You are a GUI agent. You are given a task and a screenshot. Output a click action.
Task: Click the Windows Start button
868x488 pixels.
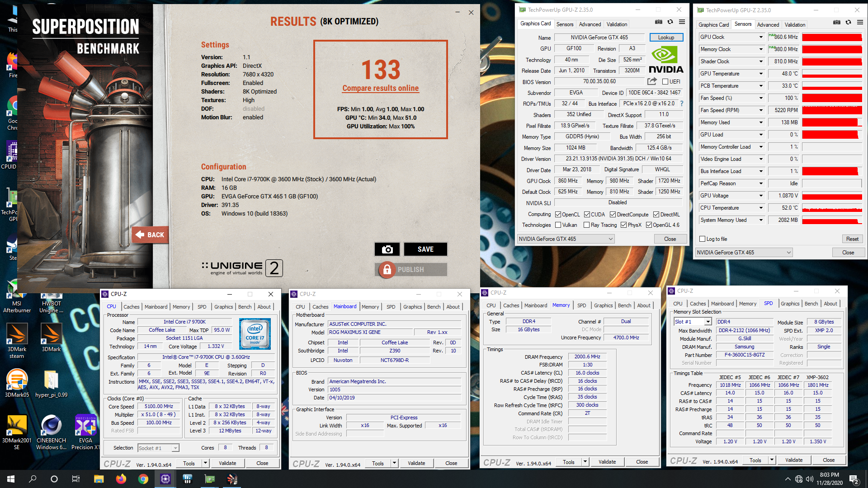coord(11,479)
